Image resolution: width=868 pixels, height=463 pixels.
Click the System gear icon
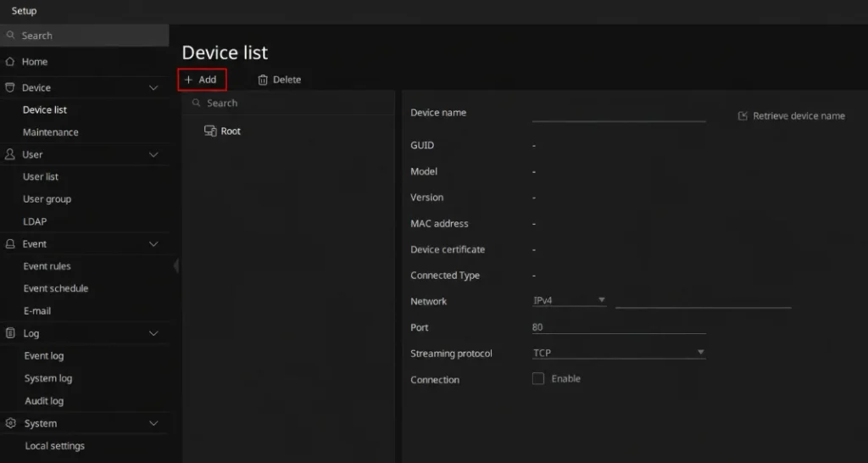tap(10, 423)
